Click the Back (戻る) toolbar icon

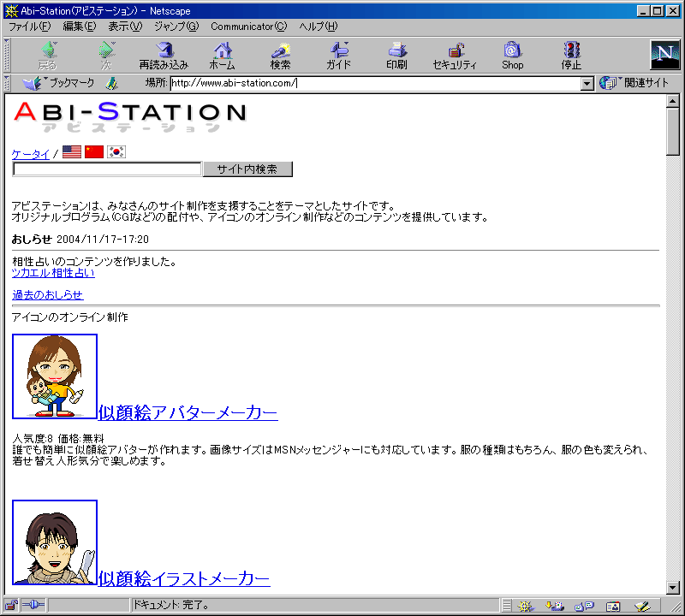pos(48,56)
